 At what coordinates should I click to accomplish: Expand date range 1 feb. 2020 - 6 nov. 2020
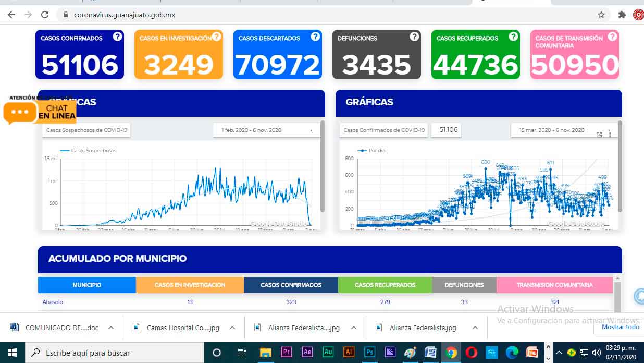click(266, 130)
